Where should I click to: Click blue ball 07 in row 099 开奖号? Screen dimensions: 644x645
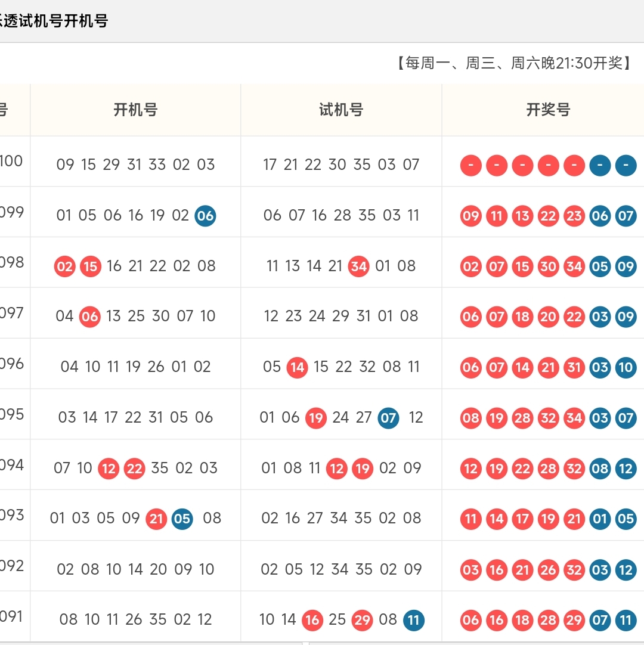point(626,216)
